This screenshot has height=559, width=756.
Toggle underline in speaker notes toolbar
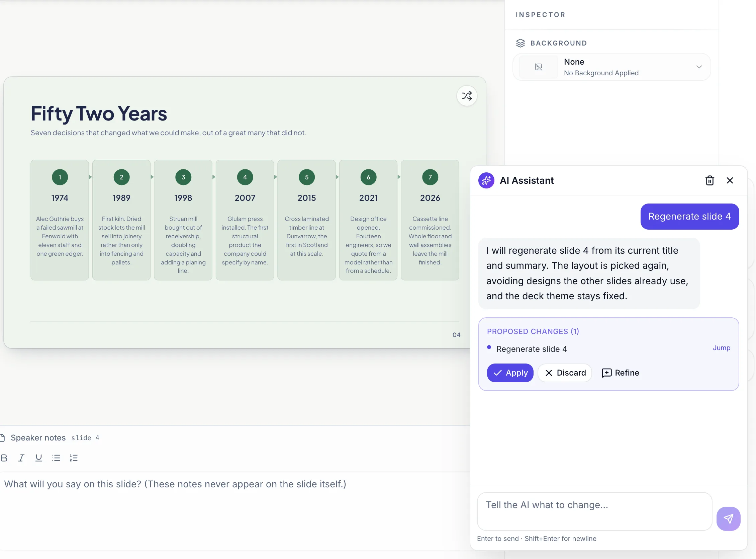coord(39,458)
